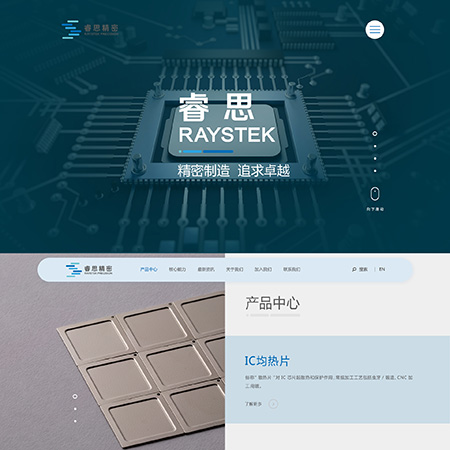
Task: Click the IC均热片 product title
Action: point(267,361)
